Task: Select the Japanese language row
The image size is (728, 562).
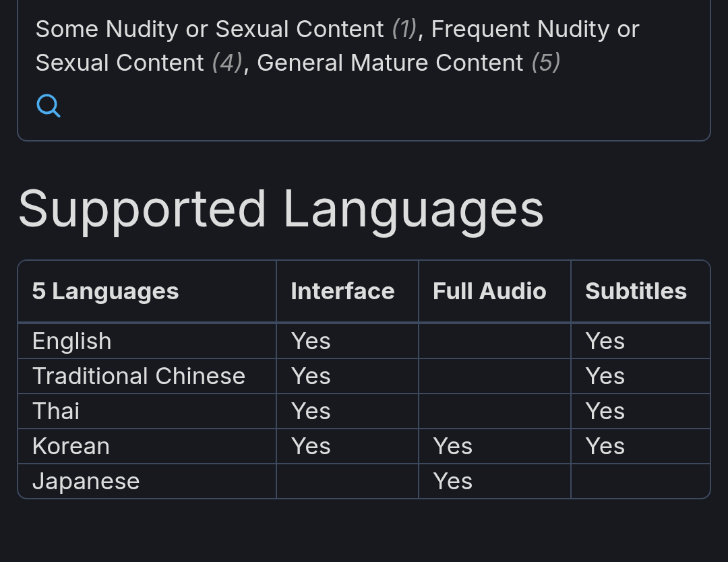Action: (86, 481)
